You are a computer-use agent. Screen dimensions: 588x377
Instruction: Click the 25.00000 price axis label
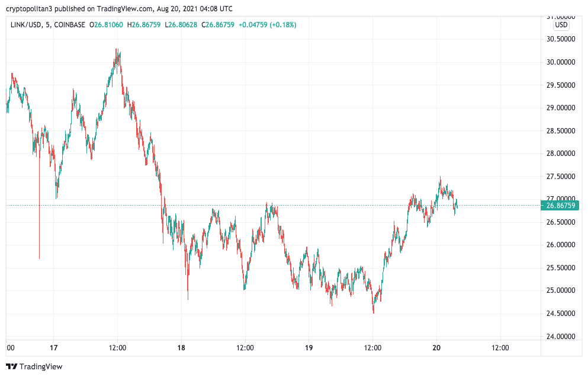(x=561, y=290)
